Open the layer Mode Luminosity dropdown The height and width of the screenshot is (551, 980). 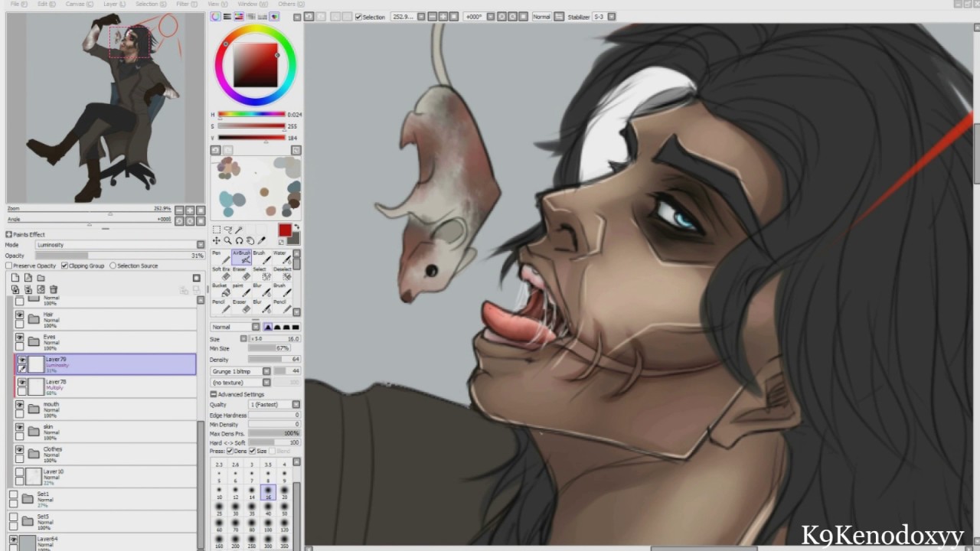pyautogui.click(x=120, y=245)
